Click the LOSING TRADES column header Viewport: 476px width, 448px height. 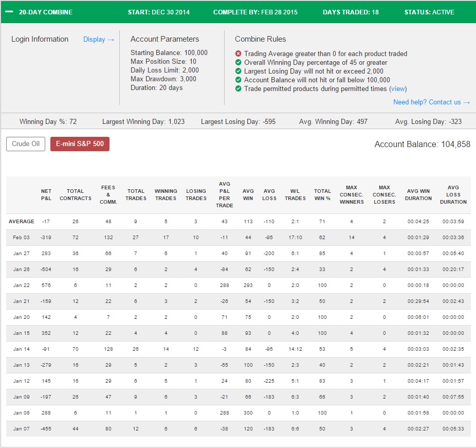click(x=196, y=195)
